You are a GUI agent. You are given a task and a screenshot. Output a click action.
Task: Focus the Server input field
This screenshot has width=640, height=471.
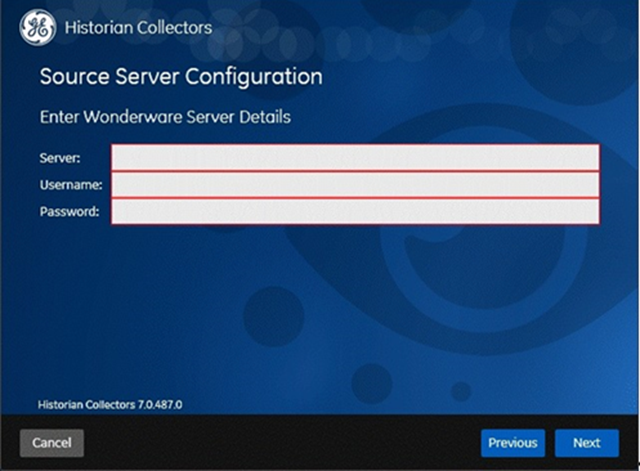coord(355,158)
